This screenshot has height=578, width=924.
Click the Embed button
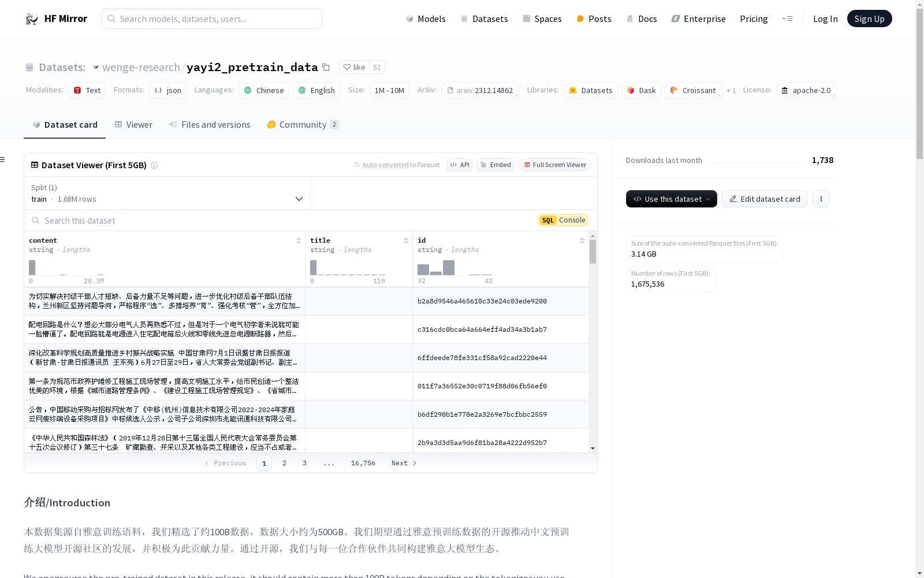click(x=495, y=165)
